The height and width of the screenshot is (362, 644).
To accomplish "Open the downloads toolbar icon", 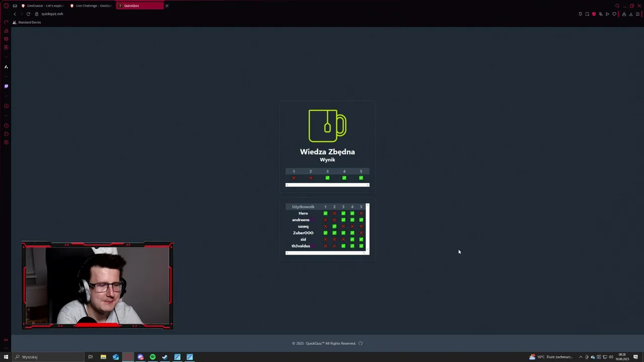I will click(x=630, y=14).
